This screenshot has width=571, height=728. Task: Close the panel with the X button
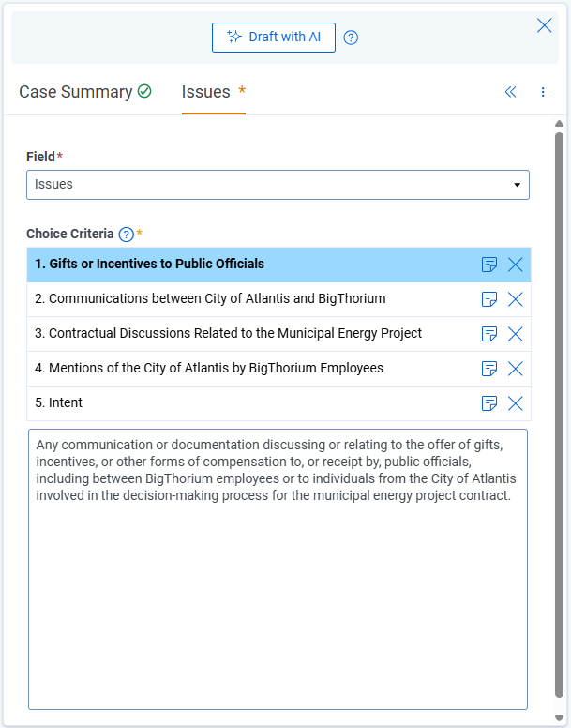pos(544,25)
